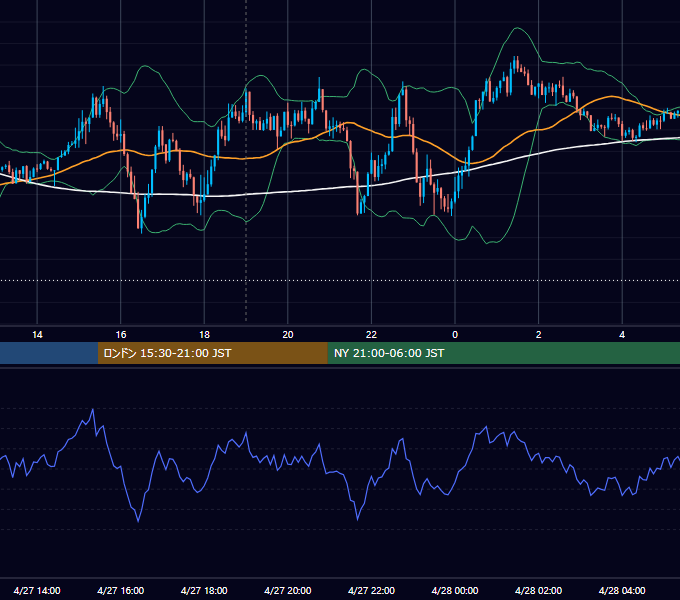Select the NY 21:00-06:00 JST session bar
Viewport: 680px width, 600px height.
click(x=503, y=353)
